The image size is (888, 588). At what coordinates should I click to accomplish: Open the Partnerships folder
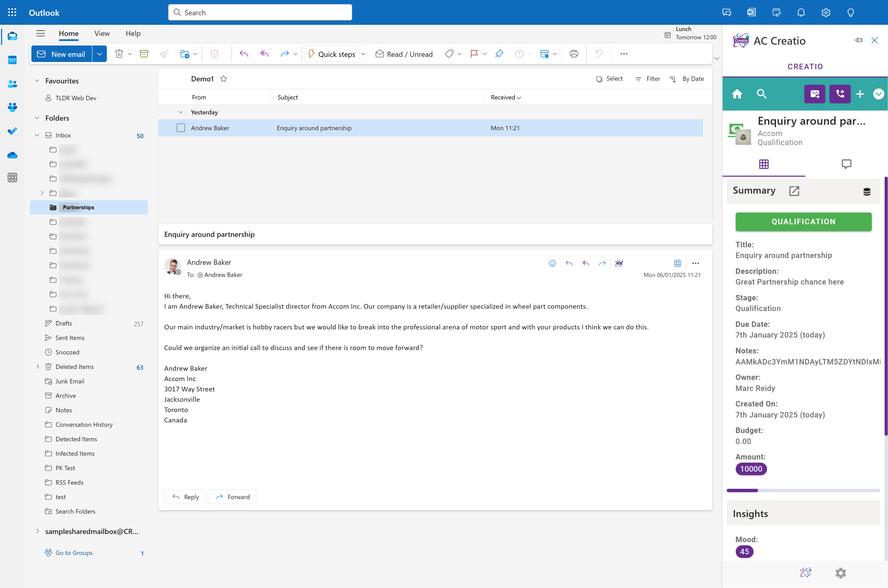pyautogui.click(x=89, y=207)
